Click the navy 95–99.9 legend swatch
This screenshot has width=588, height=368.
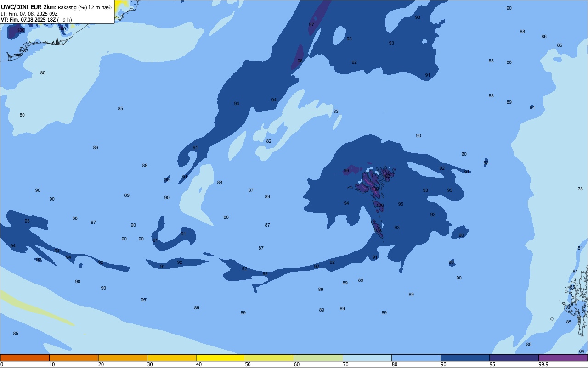(514, 357)
